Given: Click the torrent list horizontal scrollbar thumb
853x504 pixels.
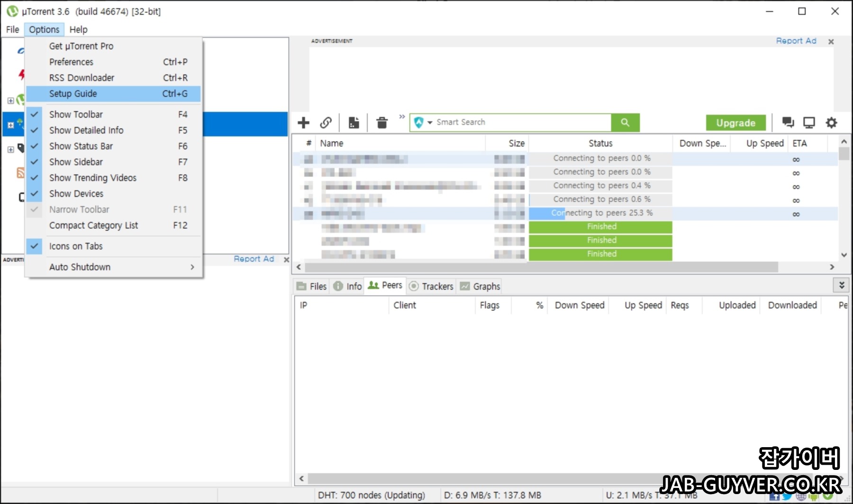Looking at the screenshot, I should click(540, 267).
